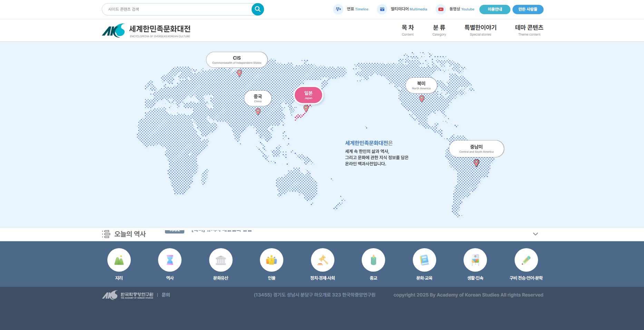Select the 정치·경제·사회 gavel icon
Screen dimensions: 644x330
pos(323,260)
